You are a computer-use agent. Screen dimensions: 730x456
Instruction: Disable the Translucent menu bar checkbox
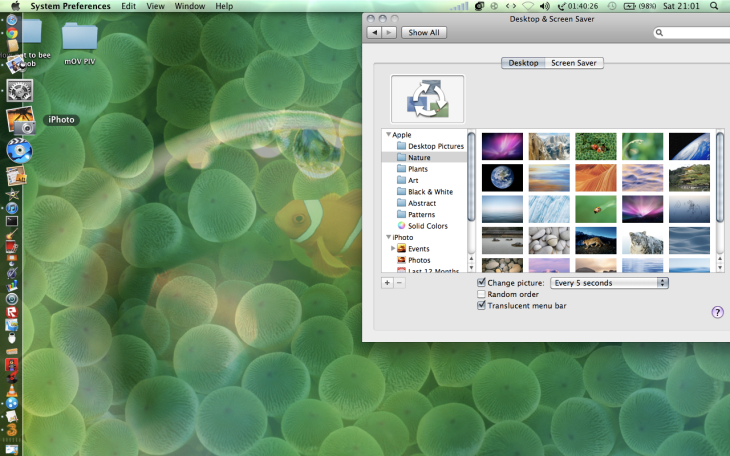482,305
